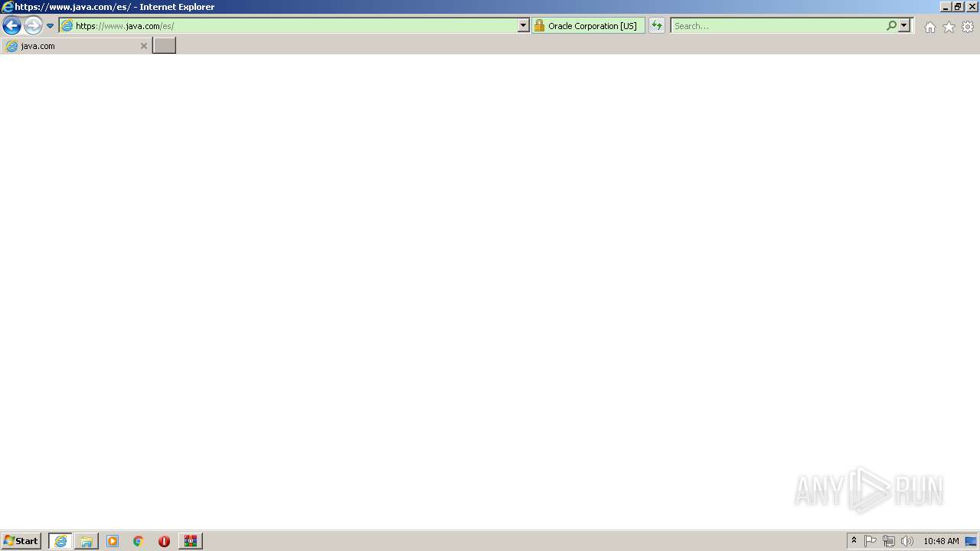
Task: Click the Show desktop button
Action: click(x=972, y=541)
